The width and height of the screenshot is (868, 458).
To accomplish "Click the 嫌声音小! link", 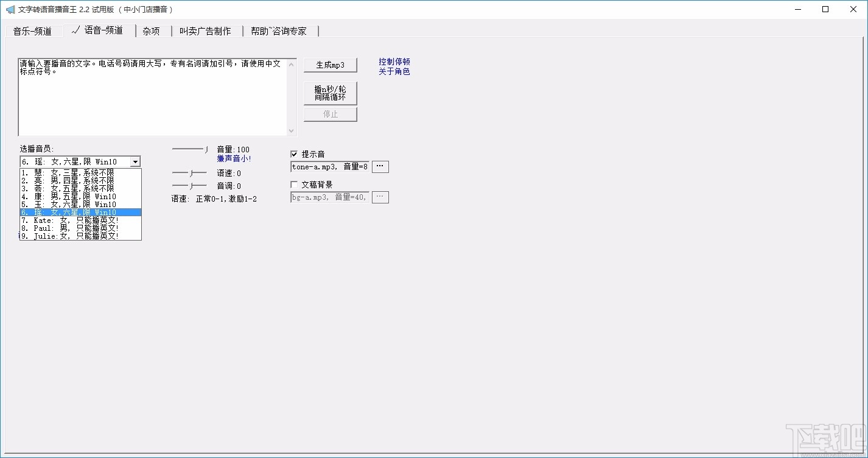I will [234, 158].
